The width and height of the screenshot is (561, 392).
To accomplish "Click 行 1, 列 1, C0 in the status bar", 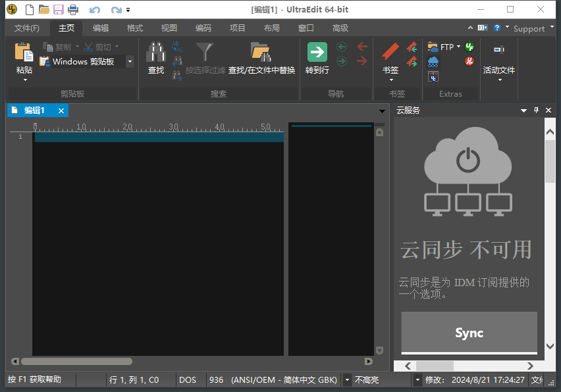I will click(134, 380).
